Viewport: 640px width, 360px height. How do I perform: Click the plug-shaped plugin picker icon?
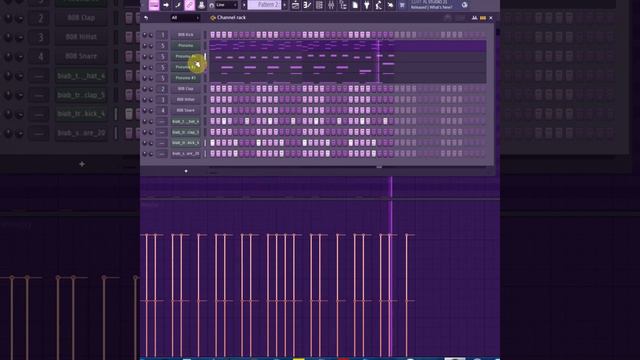367,5
